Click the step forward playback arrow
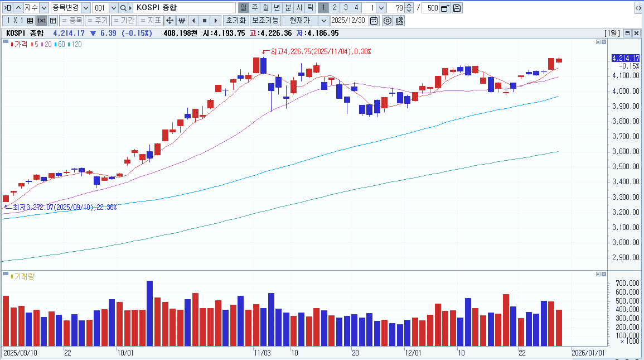The image size is (644, 360). click(216, 21)
